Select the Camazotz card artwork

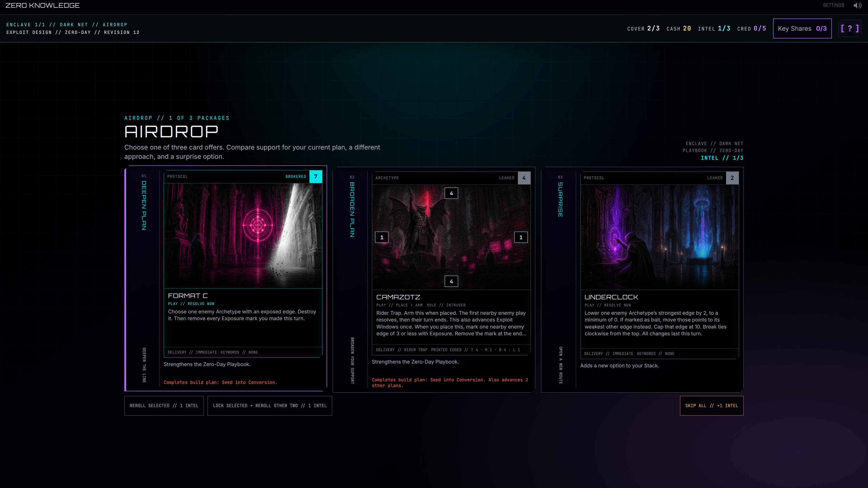451,237
